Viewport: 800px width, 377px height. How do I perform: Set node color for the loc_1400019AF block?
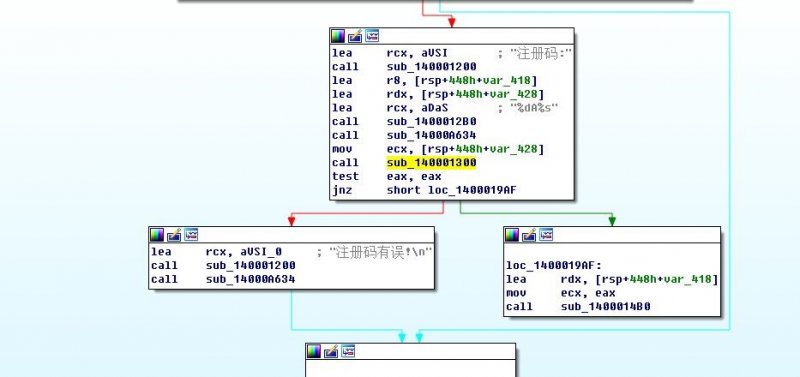coord(512,235)
